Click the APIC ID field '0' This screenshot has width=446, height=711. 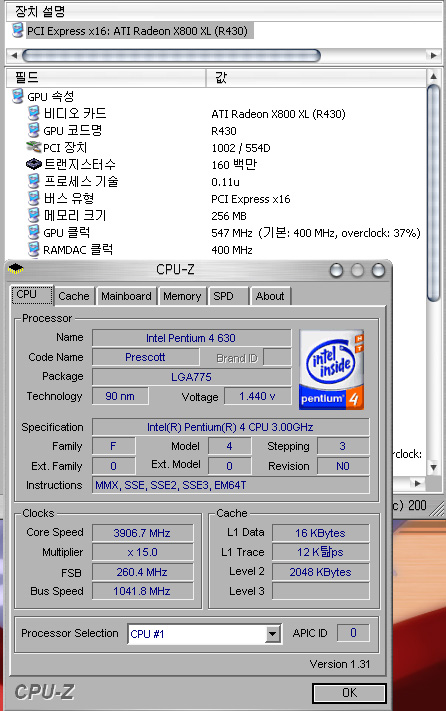353,633
